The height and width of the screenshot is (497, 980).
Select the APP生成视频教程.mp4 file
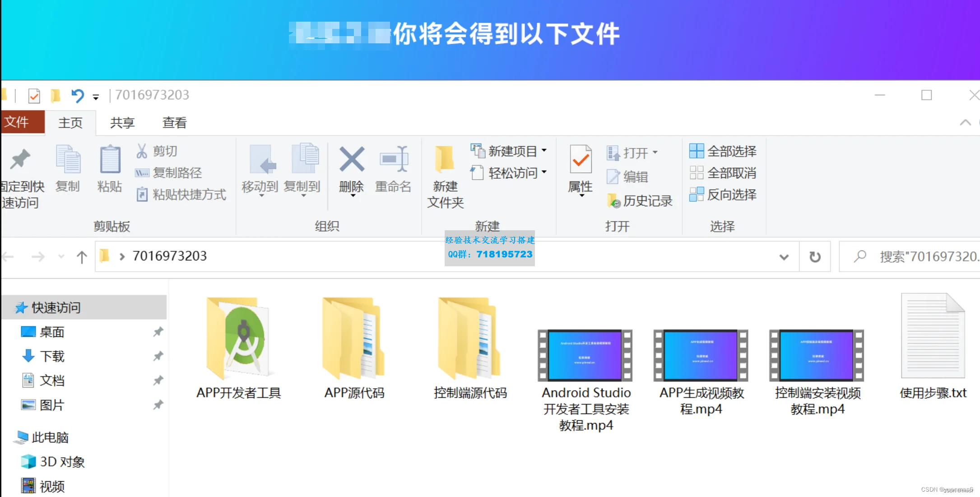coord(701,372)
